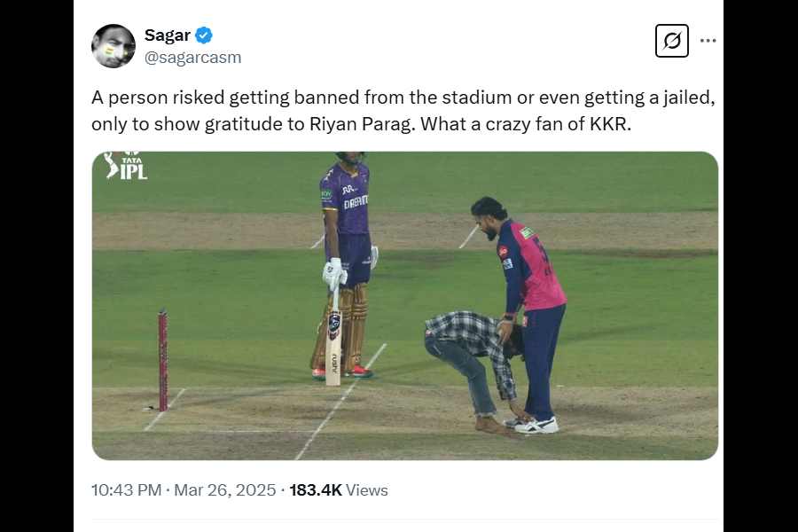This screenshot has height=532, width=798.
Task: Visit the @sagarcasm handle profile
Action: click(x=192, y=58)
